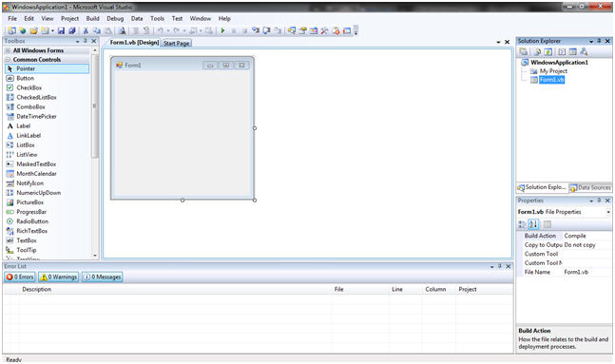The height and width of the screenshot is (364, 615).
Task: Click the Redo arrow icon
Action: coord(177,30)
